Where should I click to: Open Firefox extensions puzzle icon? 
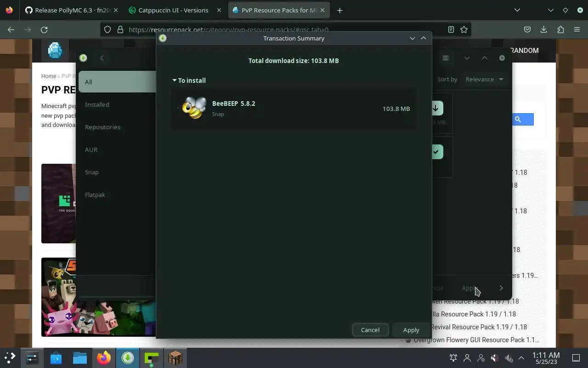[560, 29]
